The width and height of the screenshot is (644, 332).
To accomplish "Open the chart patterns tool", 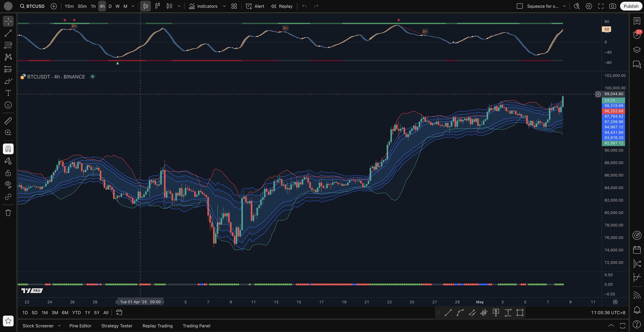I will (x=8, y=57).
